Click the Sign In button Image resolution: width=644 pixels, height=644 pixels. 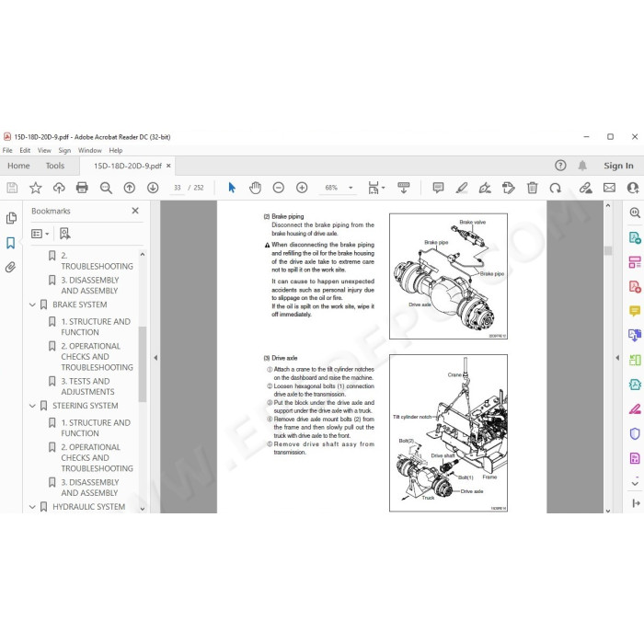(x=618, y=166)
